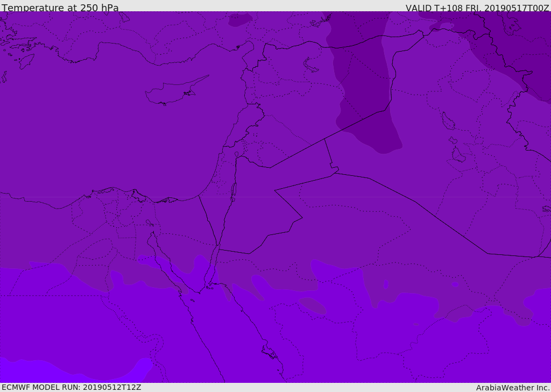Viewport: 551px width, 392px height.
Task: Select the 'Temperature at 250 hPa' title text
Action: point(60,8)
